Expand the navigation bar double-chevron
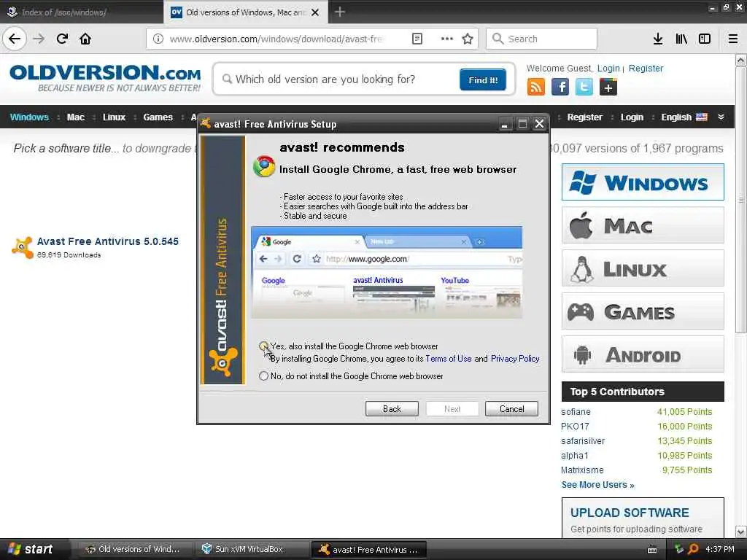This screenshot has height=560, width=747. point(721,117)
